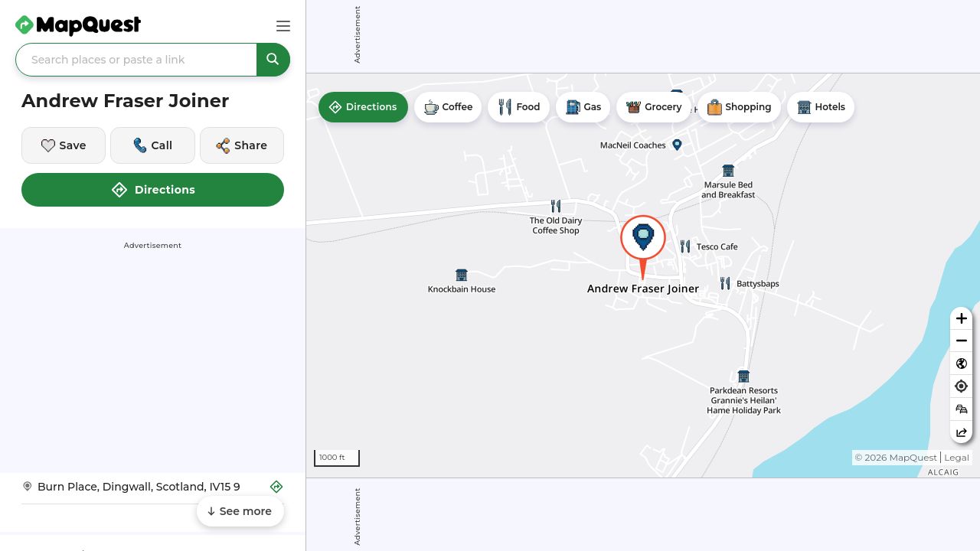Start directions using the wide sidebar Directions button
The width and height of the screenshot is (980, 551).
(x=152, y=190)
